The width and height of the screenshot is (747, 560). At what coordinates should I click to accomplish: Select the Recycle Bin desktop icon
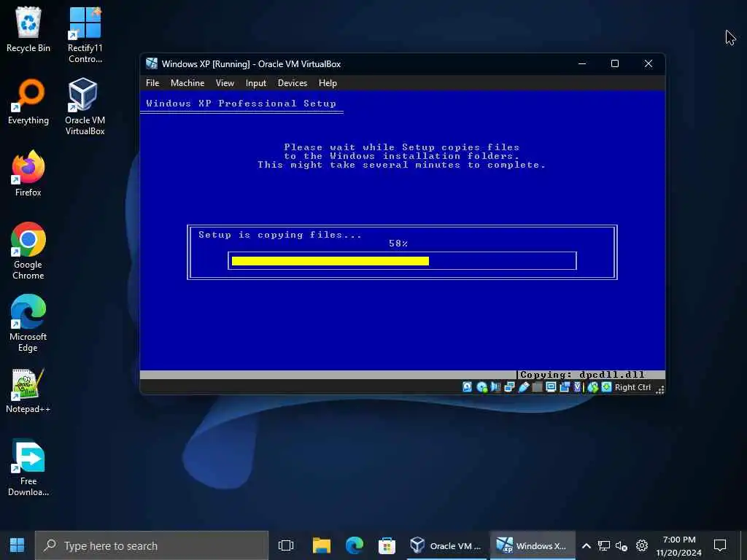pos(28,29)
